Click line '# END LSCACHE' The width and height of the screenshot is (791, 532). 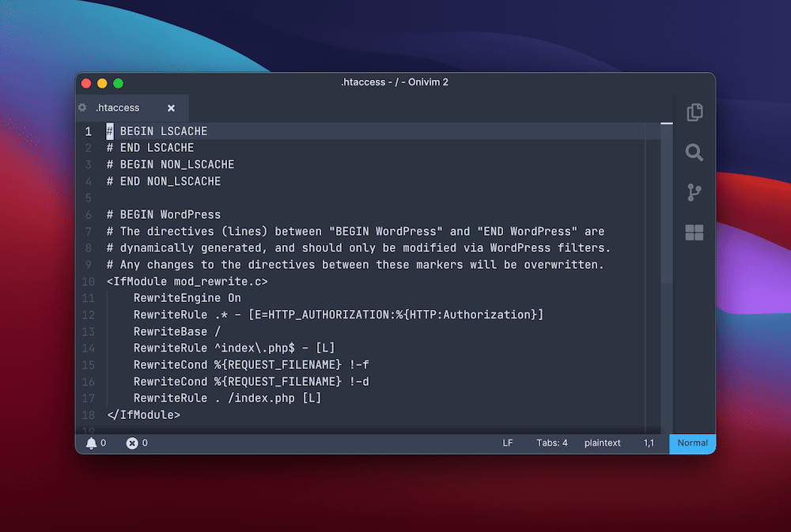150,148
